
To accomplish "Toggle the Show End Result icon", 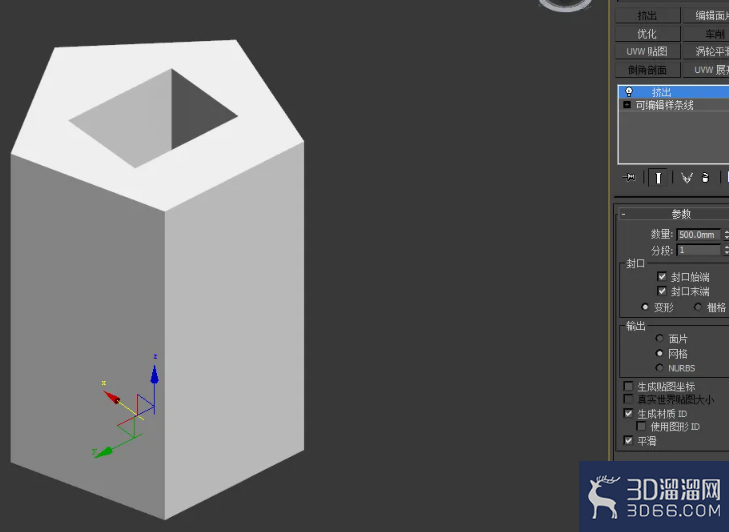I will click(658, 177).
